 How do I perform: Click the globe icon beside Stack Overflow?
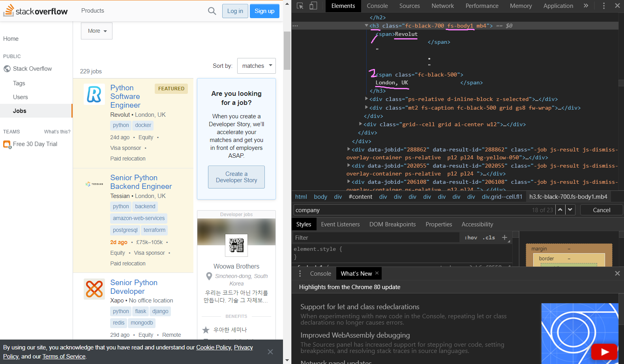click(x=7, y=69)
